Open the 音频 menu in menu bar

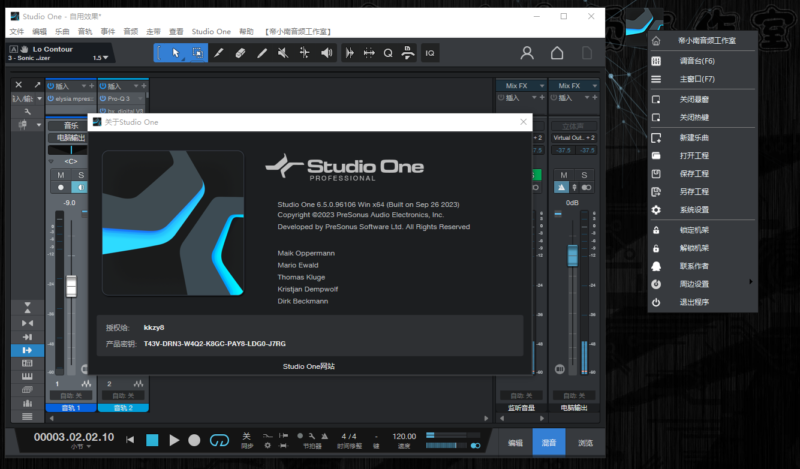pyautogui.click(x=131, y=32)
